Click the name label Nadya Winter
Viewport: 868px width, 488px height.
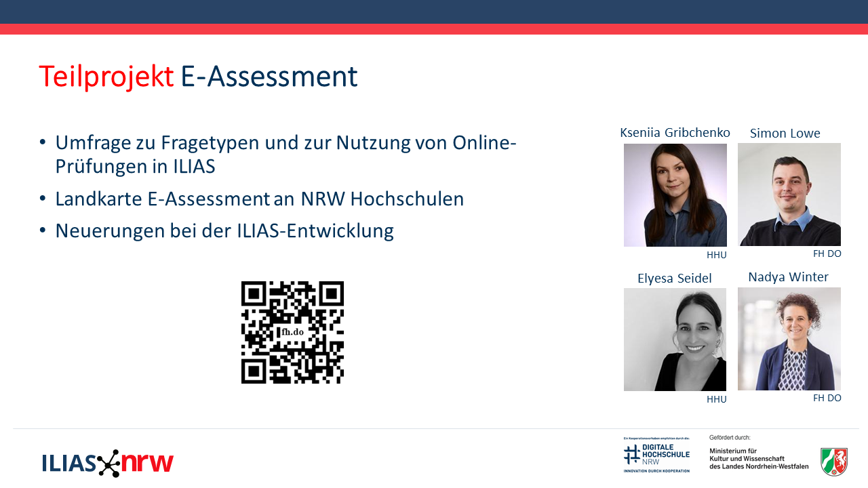point(788,277)
